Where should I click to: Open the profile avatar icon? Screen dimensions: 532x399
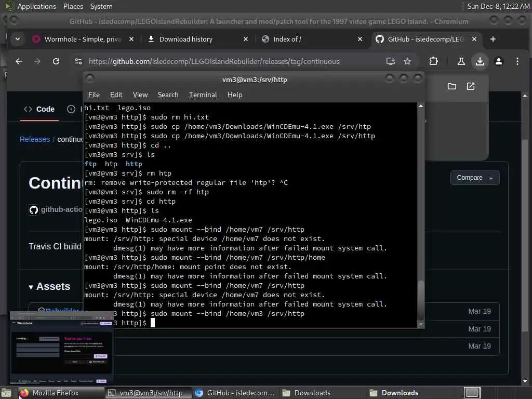point(498,61)
